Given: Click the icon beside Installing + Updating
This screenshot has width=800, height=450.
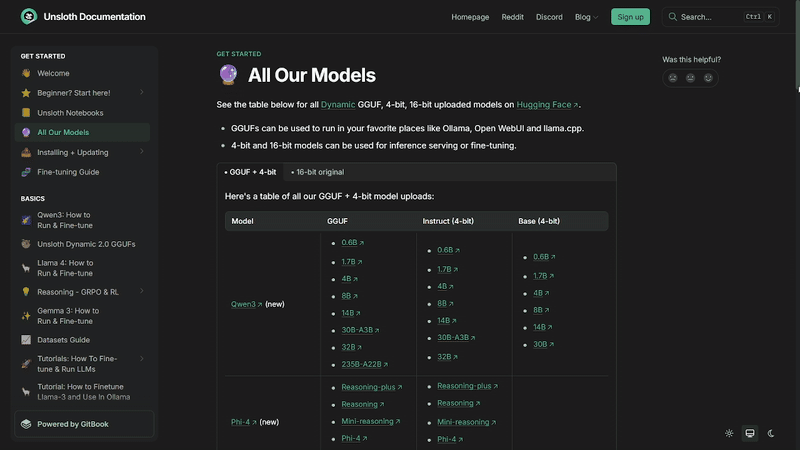Looking at the screenshot, I should (x=26, y=152).
